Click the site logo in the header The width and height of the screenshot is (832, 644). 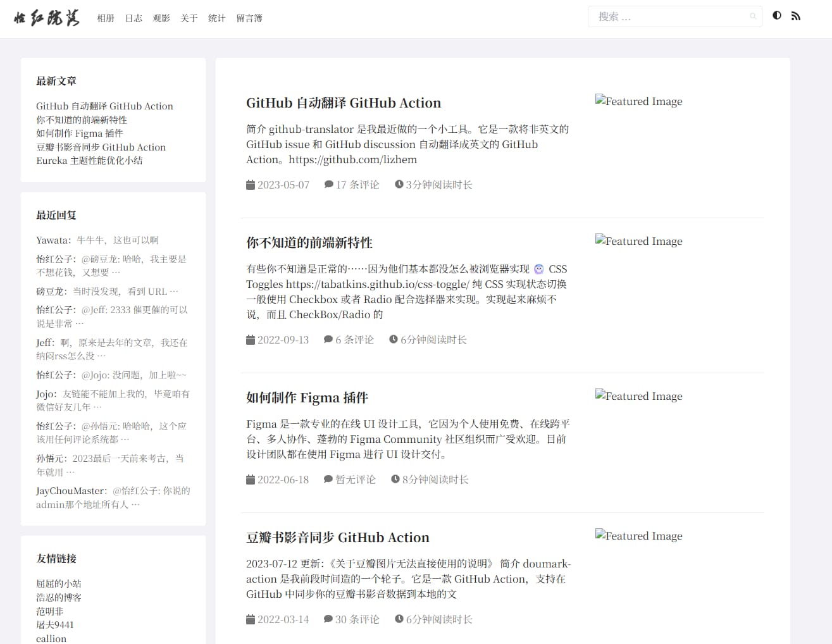click(47, 18)
